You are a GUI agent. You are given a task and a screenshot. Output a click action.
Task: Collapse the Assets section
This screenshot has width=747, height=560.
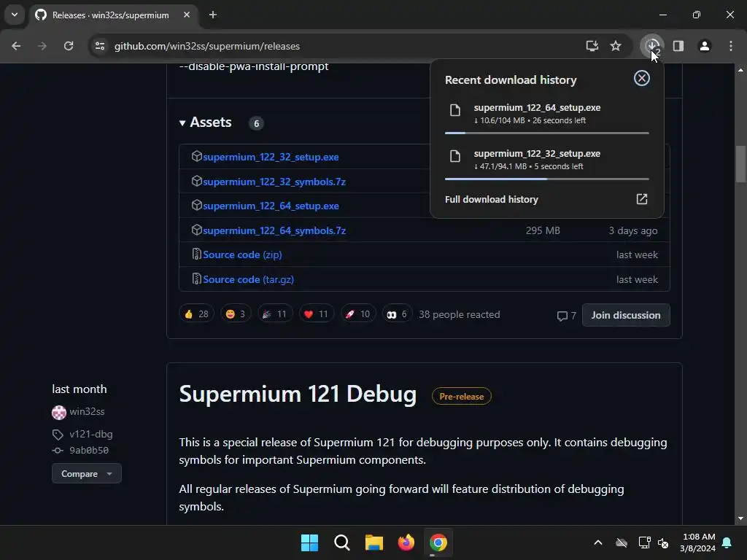click(x=205, y=122)
